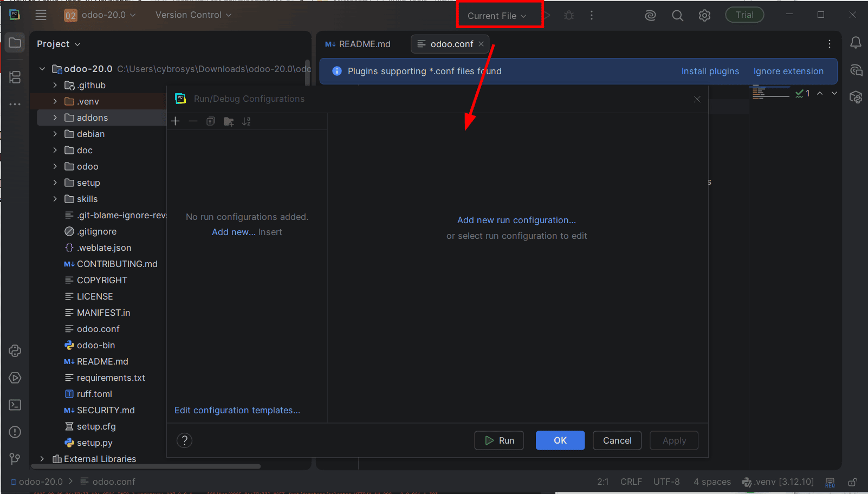This screenshot has width=868, height=494.
Task: Click the .venv [3.12.10] interpreter widget
Action: click(778, 482)
